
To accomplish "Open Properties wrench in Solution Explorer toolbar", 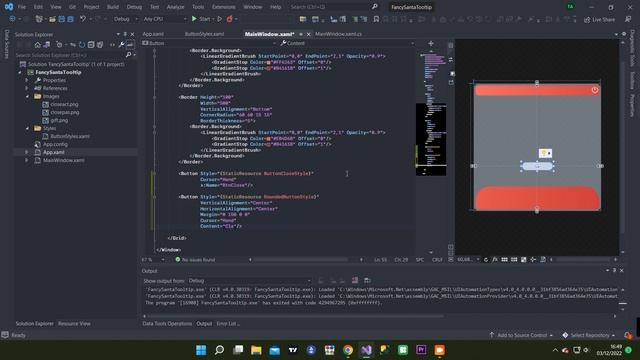I will (x=121, y=44).
